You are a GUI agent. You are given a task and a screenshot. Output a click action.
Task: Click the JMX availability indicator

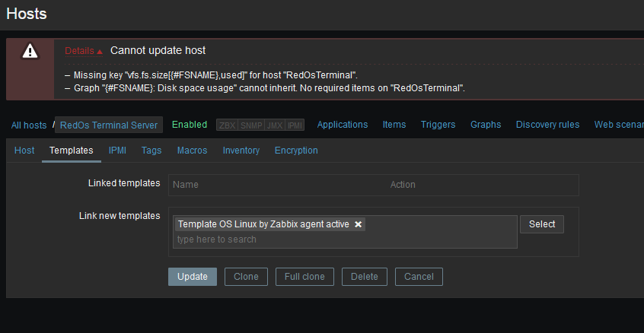pos(273,125)
